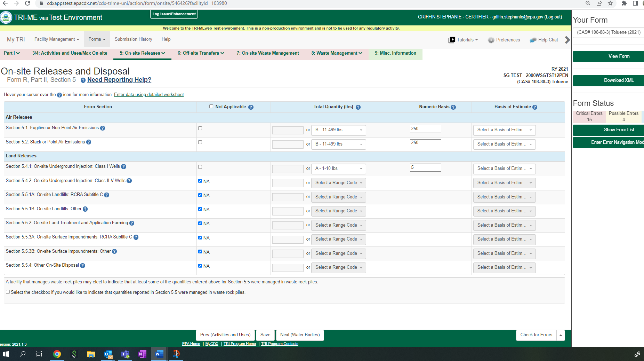644x361 pixels.
Task: Open range code dropdown for Section 5.1
Action: point(338,130)
